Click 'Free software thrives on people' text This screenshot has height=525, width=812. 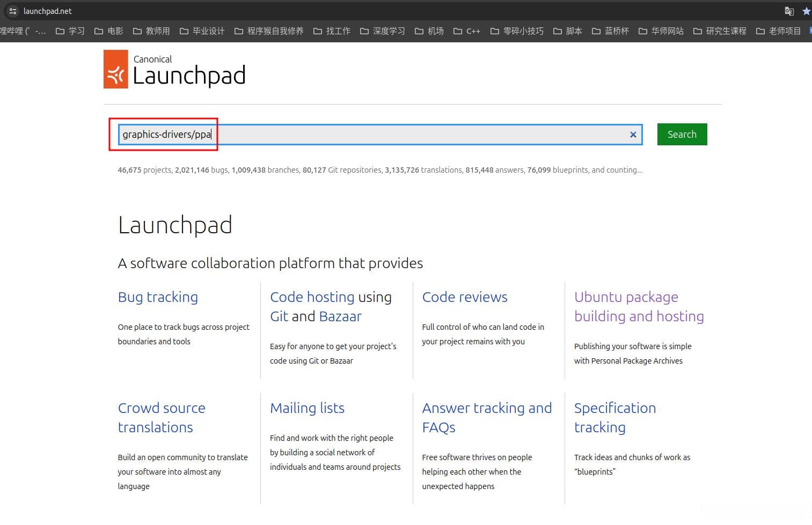(477, 472)
